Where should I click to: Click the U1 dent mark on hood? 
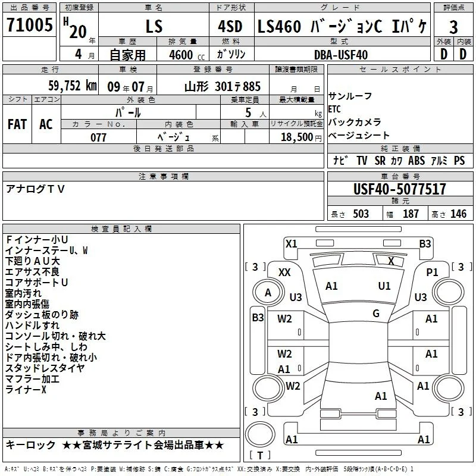pyautogui.click(x=384, y=286)
